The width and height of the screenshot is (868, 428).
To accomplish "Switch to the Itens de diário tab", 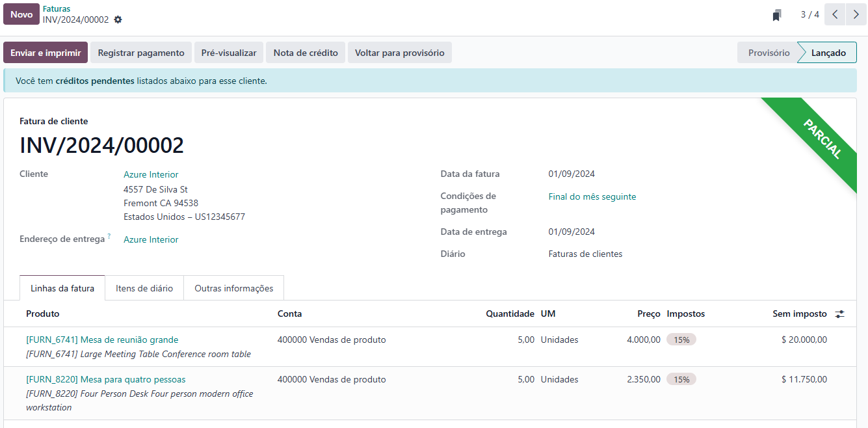I will (144, 288).
